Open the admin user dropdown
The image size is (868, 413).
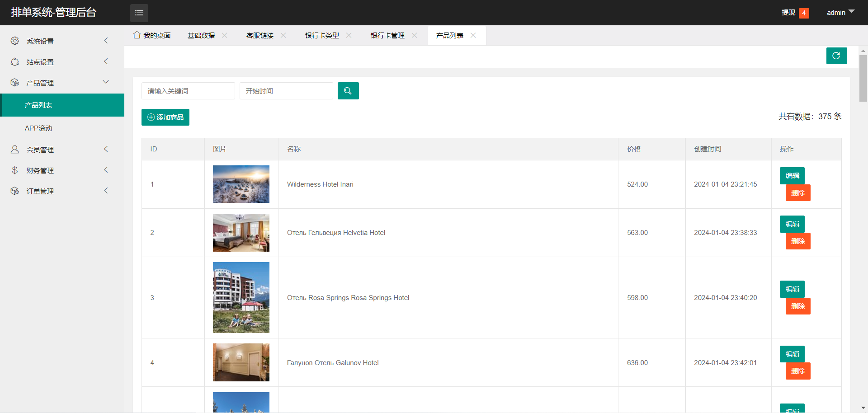840,13
